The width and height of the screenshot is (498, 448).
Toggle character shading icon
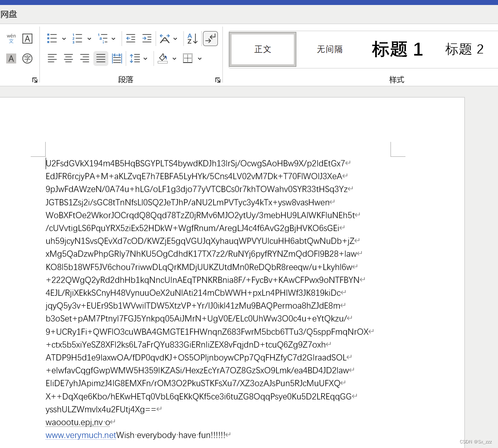(x=11, y=58)
